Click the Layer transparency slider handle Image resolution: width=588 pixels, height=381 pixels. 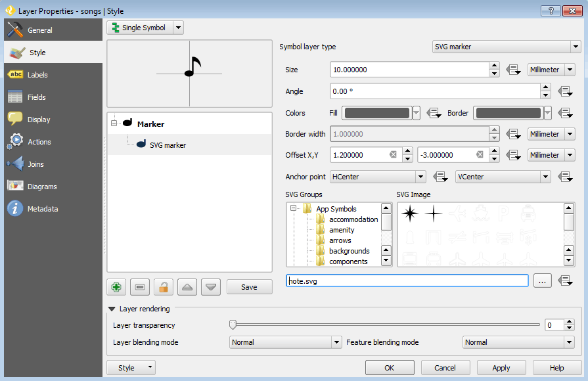233,325
